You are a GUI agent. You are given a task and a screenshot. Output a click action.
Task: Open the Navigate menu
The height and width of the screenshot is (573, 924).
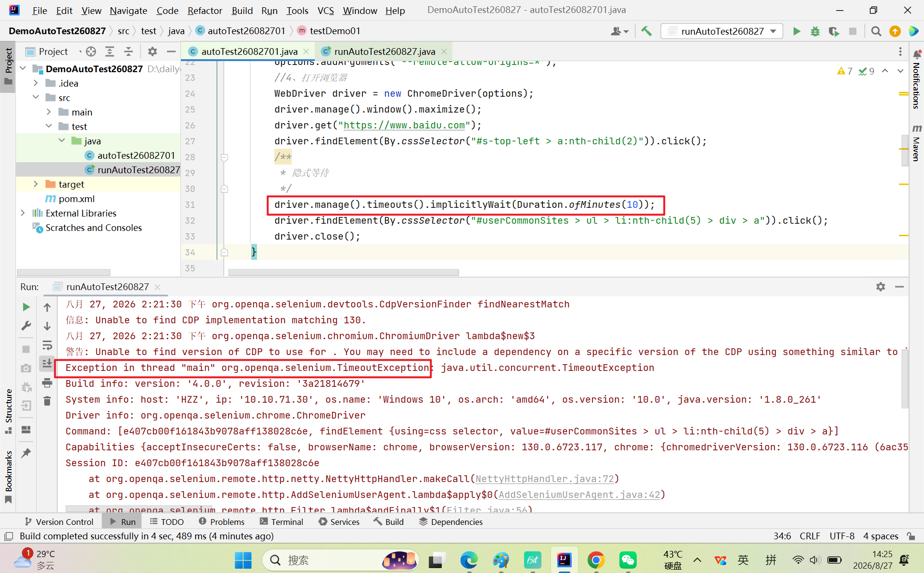[x=128, y=10]
